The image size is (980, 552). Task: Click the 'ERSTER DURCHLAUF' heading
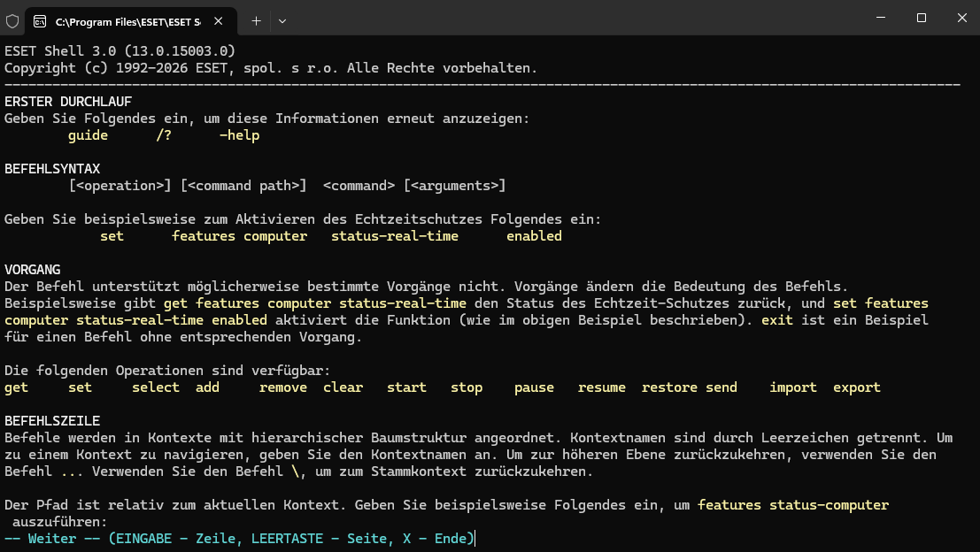68,101
